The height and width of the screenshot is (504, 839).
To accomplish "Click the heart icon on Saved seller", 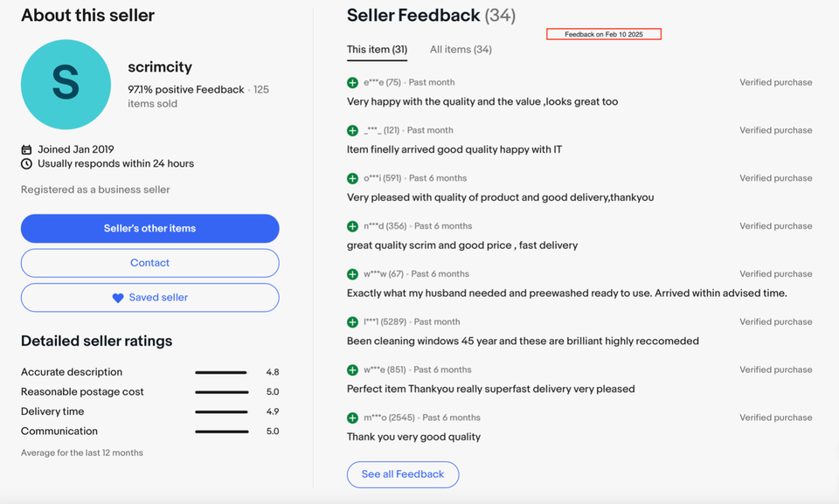I will click(x=118, y=298).
